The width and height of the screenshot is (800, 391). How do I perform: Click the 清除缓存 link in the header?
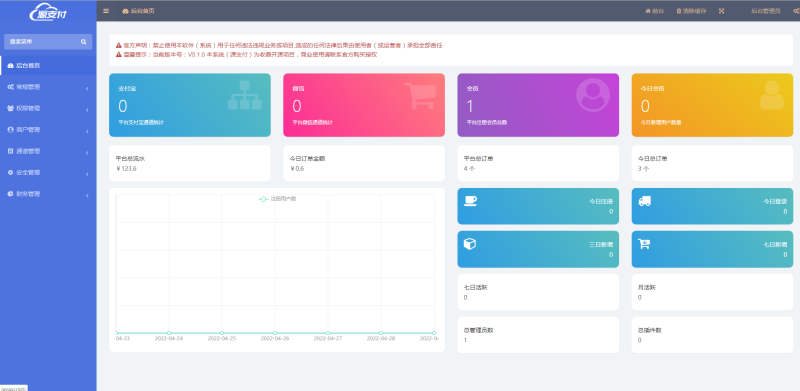pos(691,11)
